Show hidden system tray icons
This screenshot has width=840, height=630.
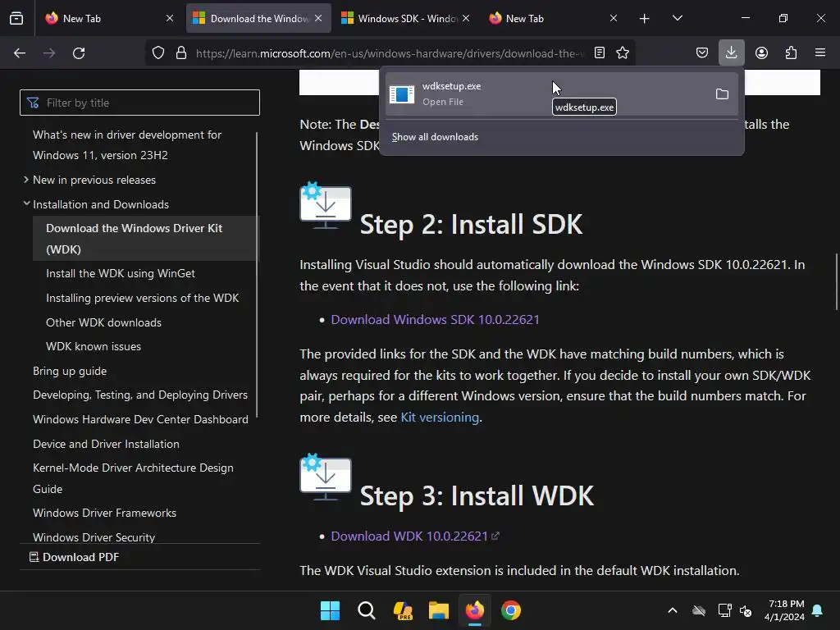673,610
